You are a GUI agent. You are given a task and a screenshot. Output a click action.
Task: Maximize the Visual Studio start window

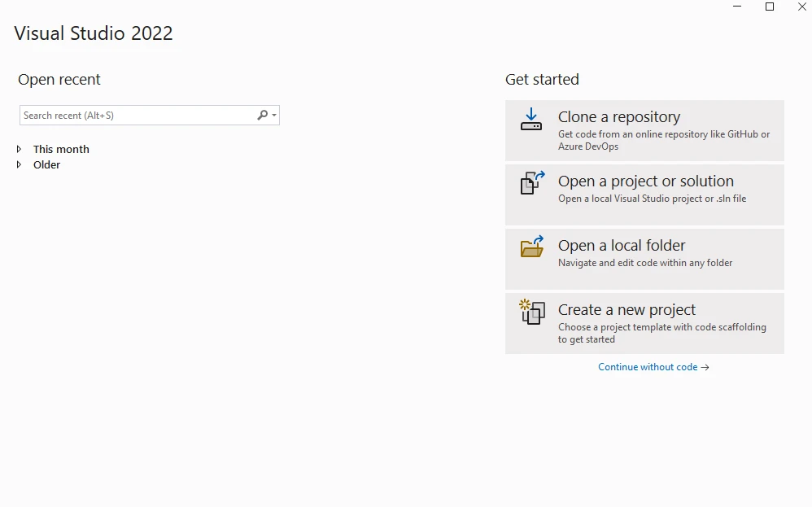(770, 7)
